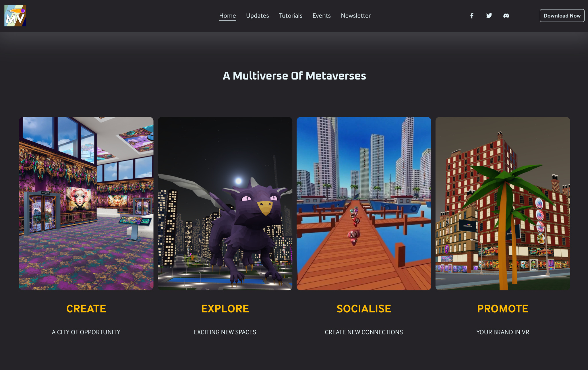Click the EXPLORE heading
The image size is (588, 370).
225,309
